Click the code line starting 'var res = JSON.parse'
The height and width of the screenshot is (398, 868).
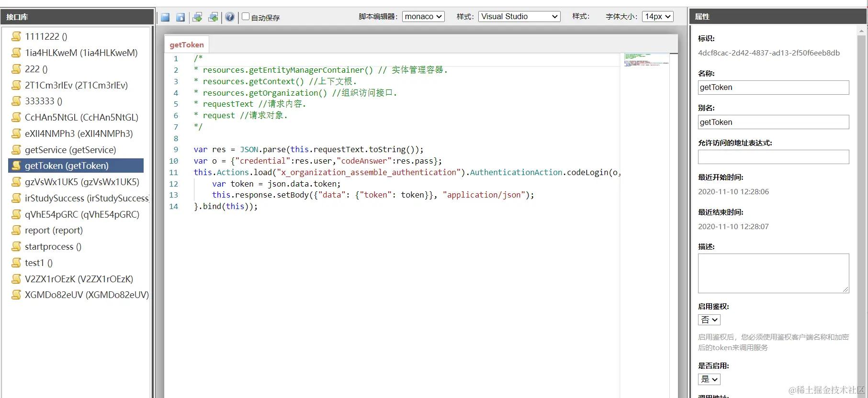pos(308,149)
